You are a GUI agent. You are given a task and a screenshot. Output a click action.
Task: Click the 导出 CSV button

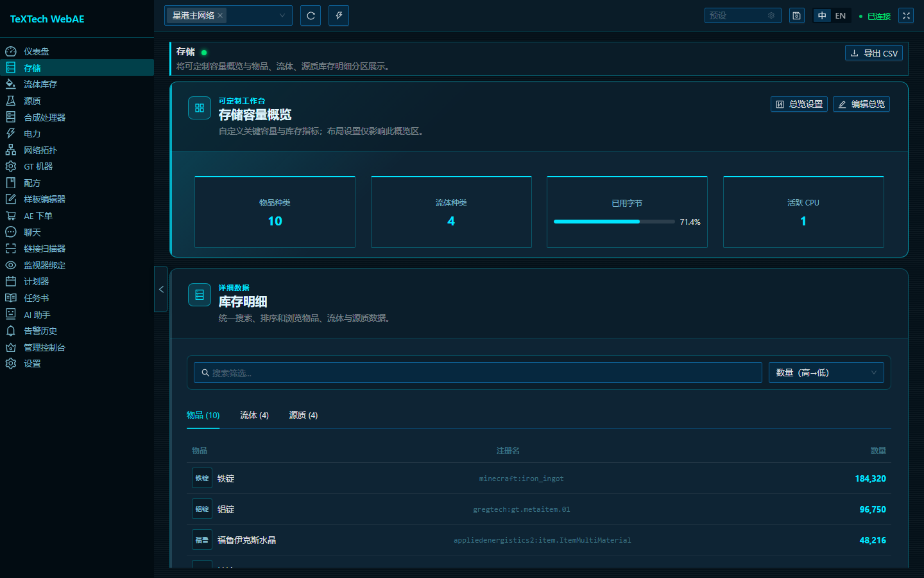pyautogui.click(x=874, y=53)
